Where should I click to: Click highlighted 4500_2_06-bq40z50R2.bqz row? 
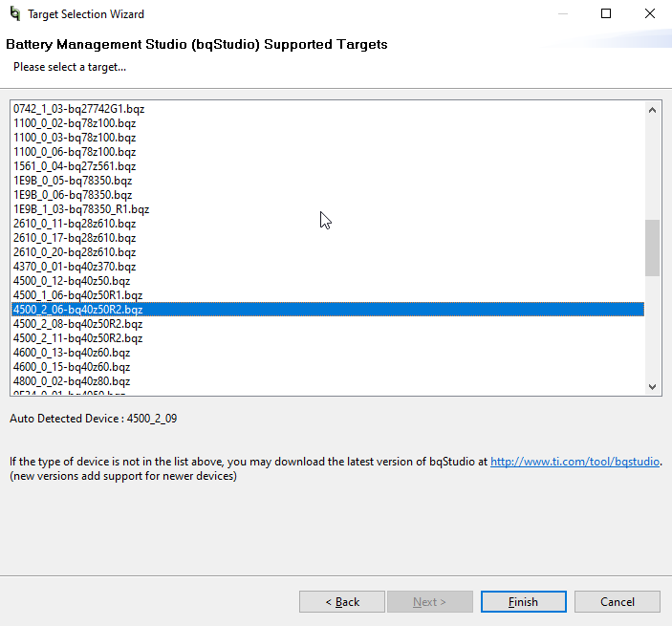point(328,310)
